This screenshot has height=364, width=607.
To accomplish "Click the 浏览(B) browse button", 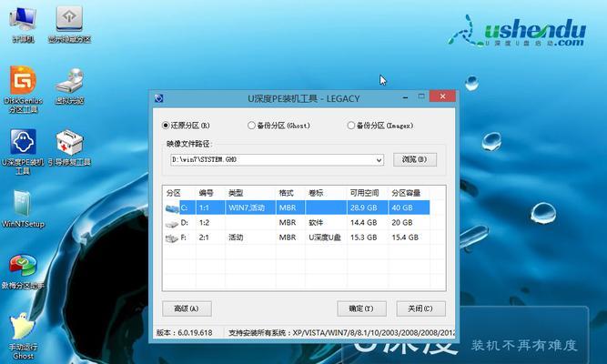I will pyautogui.click(x=415, y=159).
